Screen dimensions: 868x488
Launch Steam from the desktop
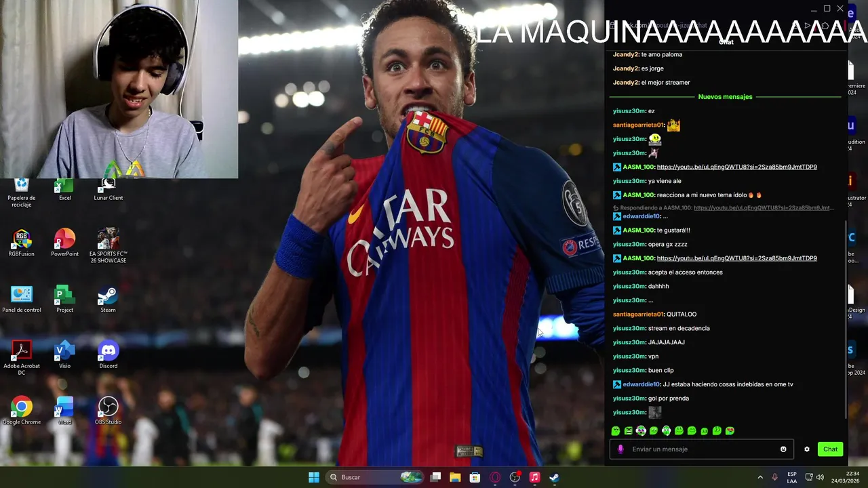point(108,299)
